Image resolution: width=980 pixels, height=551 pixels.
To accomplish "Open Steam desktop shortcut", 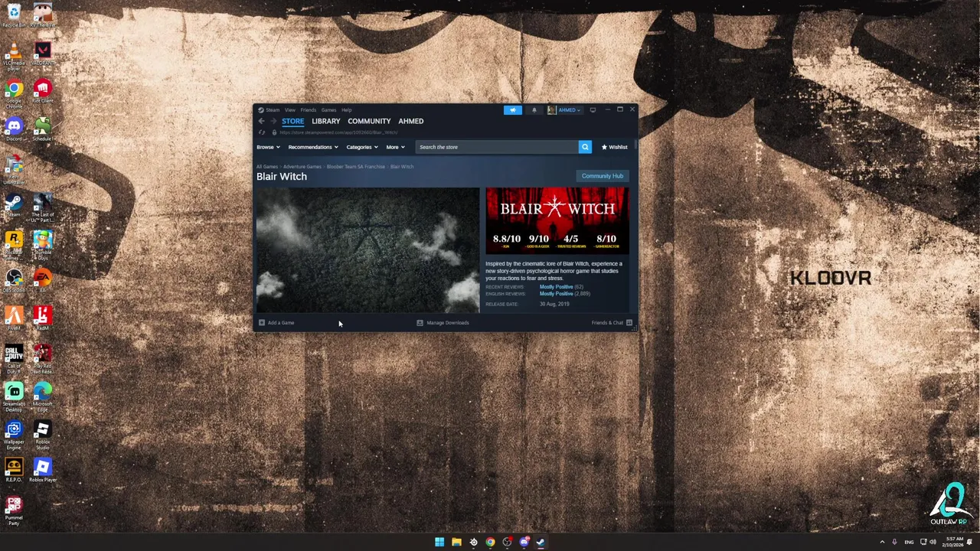I will click(x=14, y=205).
